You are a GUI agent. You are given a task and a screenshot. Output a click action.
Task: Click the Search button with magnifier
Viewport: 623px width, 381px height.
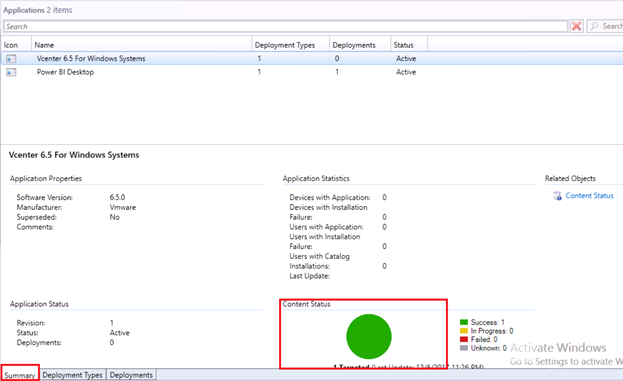click(605, 27)
